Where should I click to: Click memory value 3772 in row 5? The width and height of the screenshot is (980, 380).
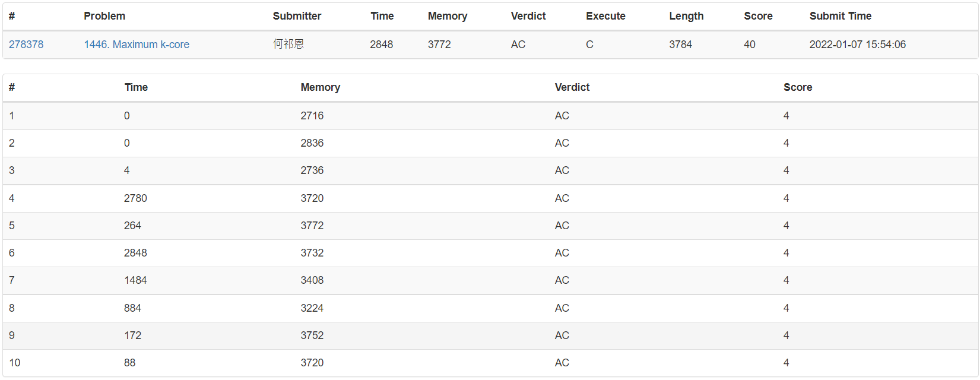[312, 226]
